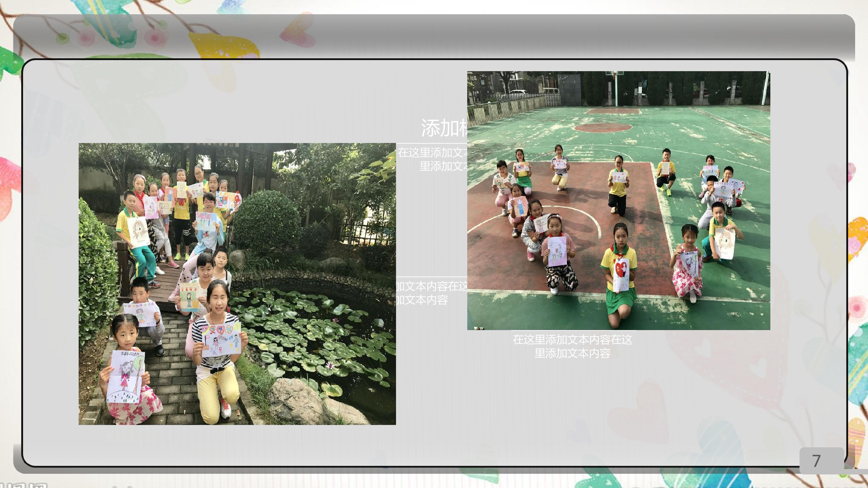The image size is (868, 488).
Task: Select the garden pond group photo
Action: (x=237, y=284)
